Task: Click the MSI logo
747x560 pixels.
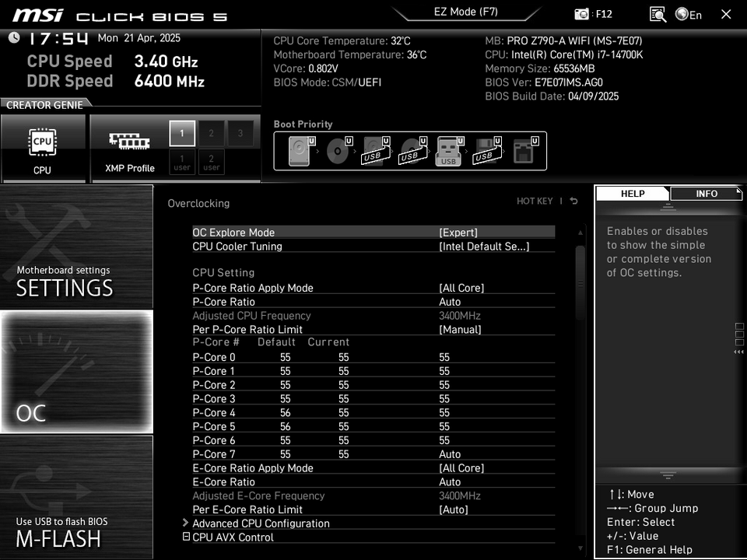Action: pos(37,16)
